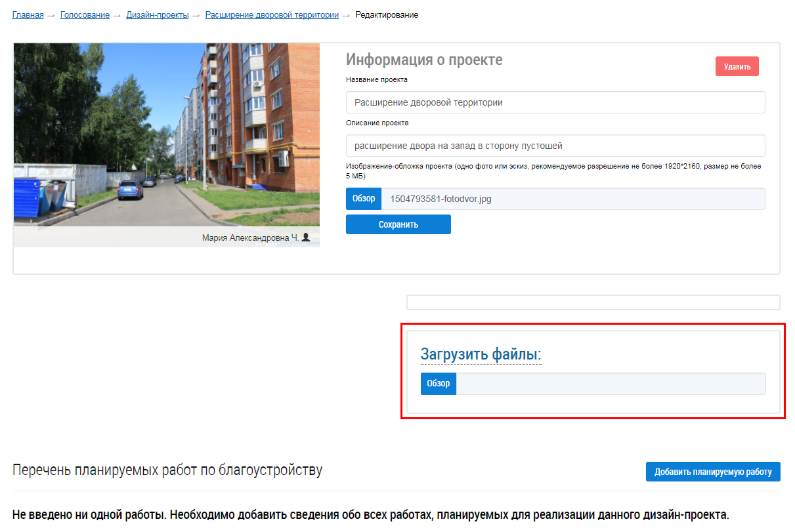Screen dimensions: 795x532
Task: Click the Информация о проекте heading
Action: tap(424, 60)
